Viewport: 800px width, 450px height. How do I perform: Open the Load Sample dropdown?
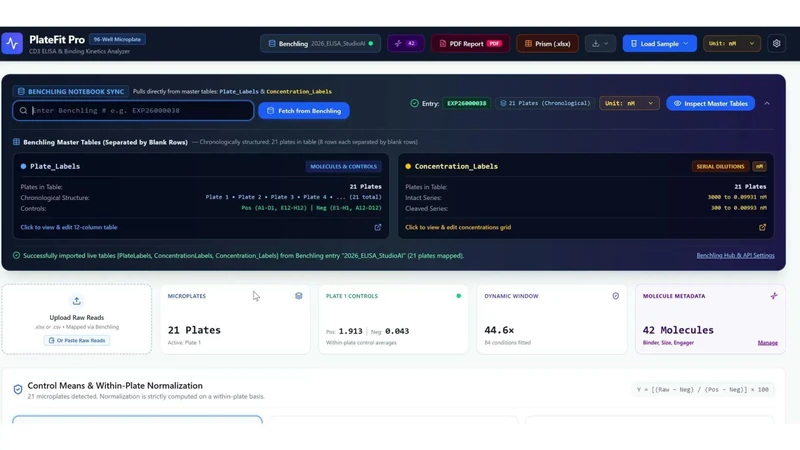[659, 44]
